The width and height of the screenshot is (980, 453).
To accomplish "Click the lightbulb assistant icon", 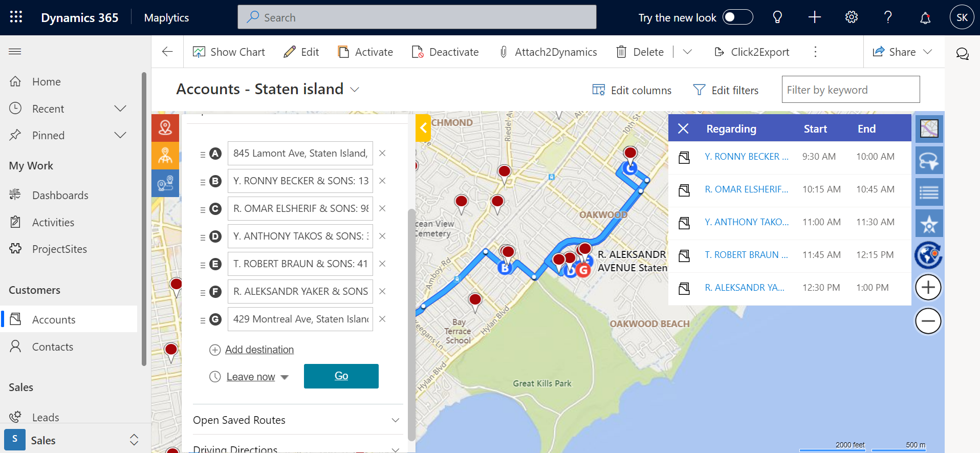I will (x=777, y=17).
